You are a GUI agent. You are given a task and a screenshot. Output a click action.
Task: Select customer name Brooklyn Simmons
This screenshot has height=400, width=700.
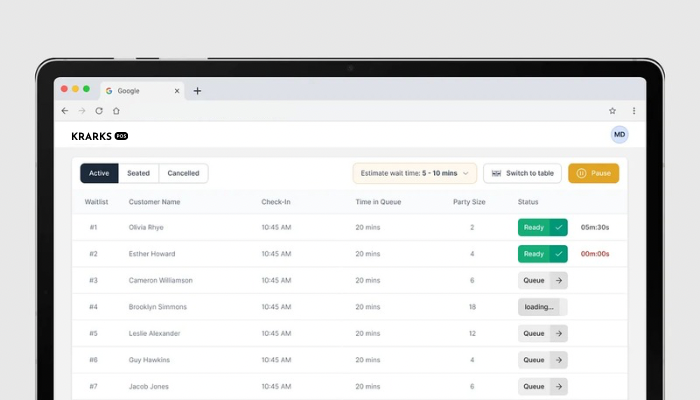click(158, 307)
